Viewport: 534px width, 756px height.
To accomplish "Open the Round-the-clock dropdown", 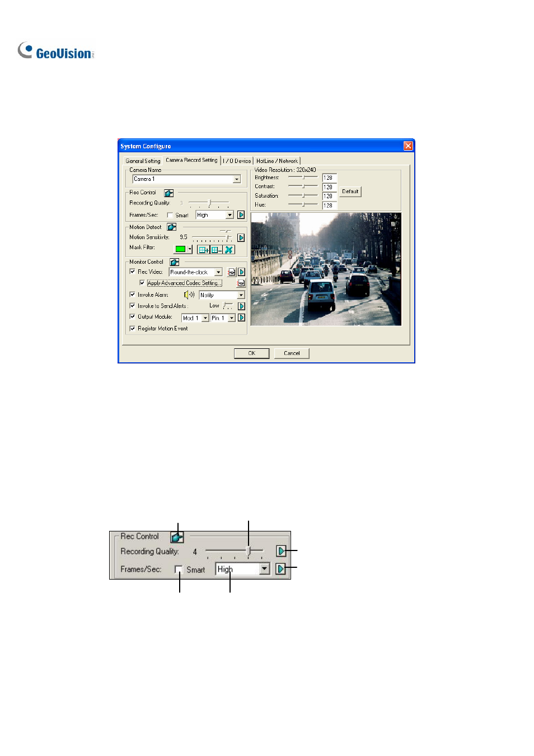I will 218,272.
